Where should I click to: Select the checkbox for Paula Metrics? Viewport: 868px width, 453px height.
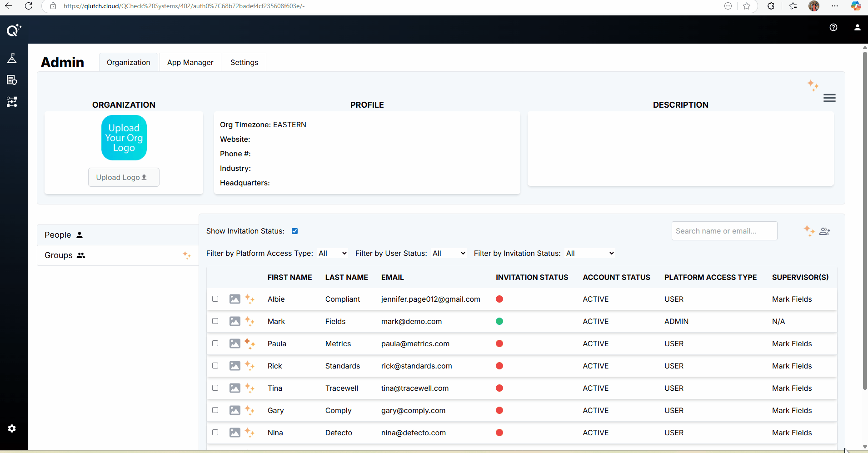215,343
